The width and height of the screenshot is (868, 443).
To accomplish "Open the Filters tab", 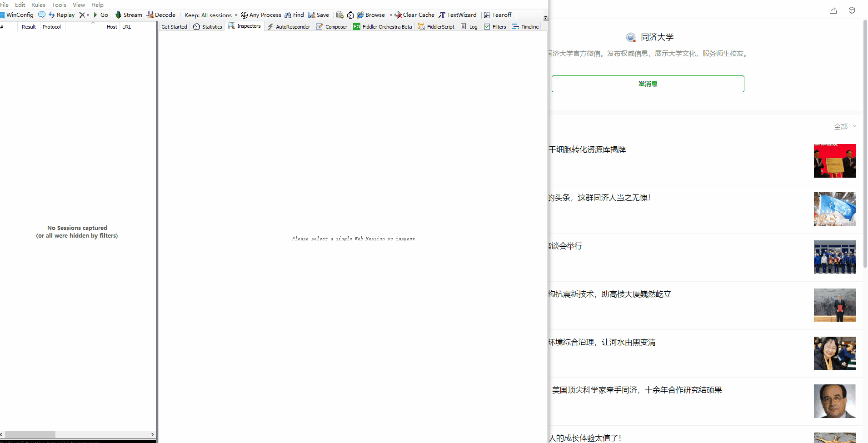I will click(495, 27).
